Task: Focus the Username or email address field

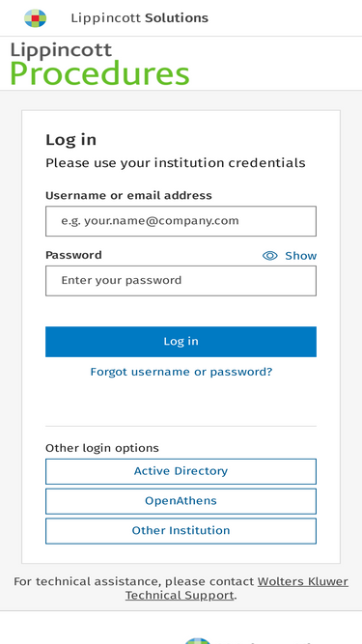Action: click(181, 221)
